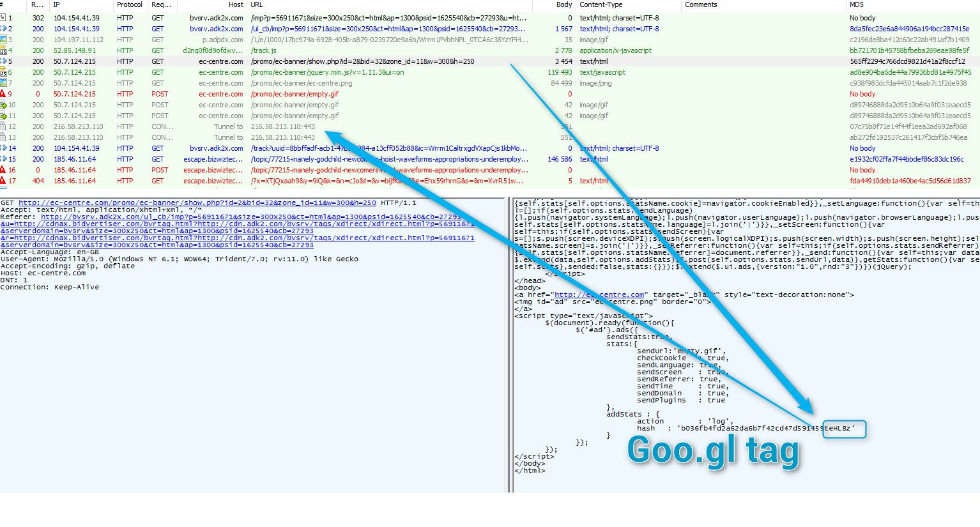Click the green POST arrow icon of session 10
The width and height of the screenshot is (980, 527).
pos(3,105)
